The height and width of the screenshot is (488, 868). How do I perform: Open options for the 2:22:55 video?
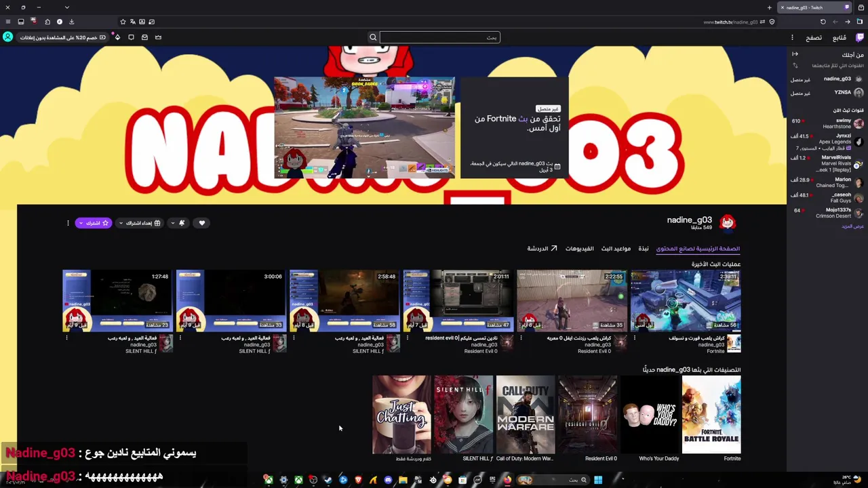[521, 338]
